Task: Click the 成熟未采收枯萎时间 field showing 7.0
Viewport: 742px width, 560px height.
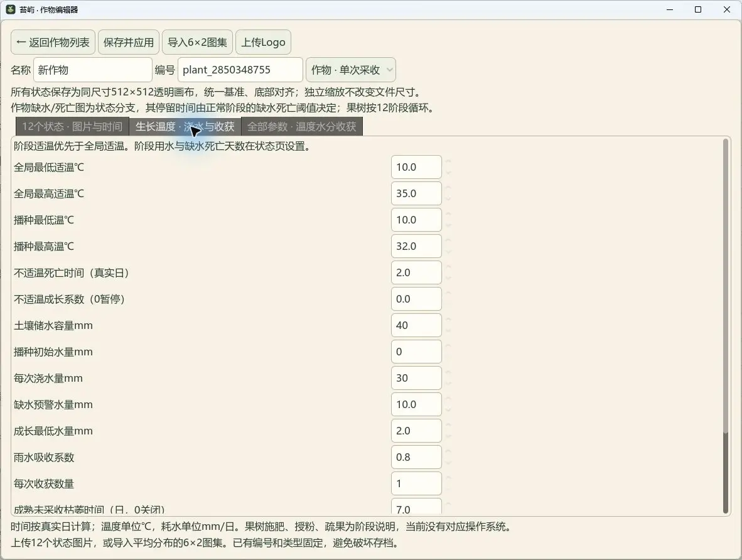Action: click(x=416, y=507)
